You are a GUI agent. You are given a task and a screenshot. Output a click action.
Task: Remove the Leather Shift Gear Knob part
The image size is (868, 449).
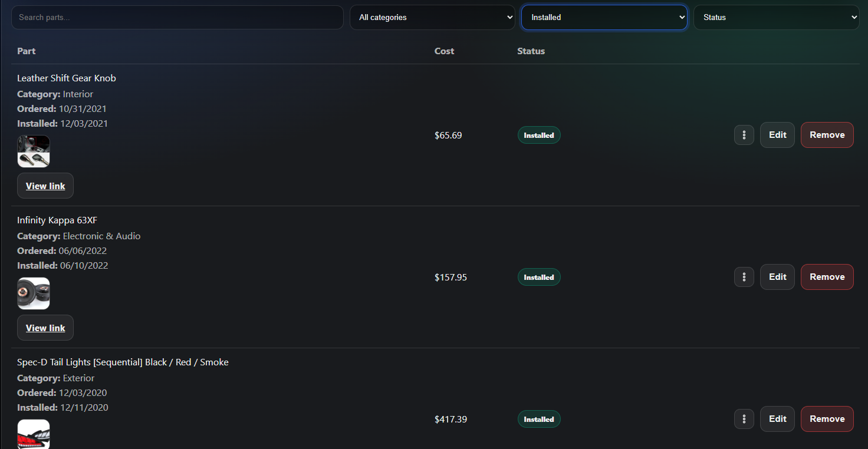point(827,135)
